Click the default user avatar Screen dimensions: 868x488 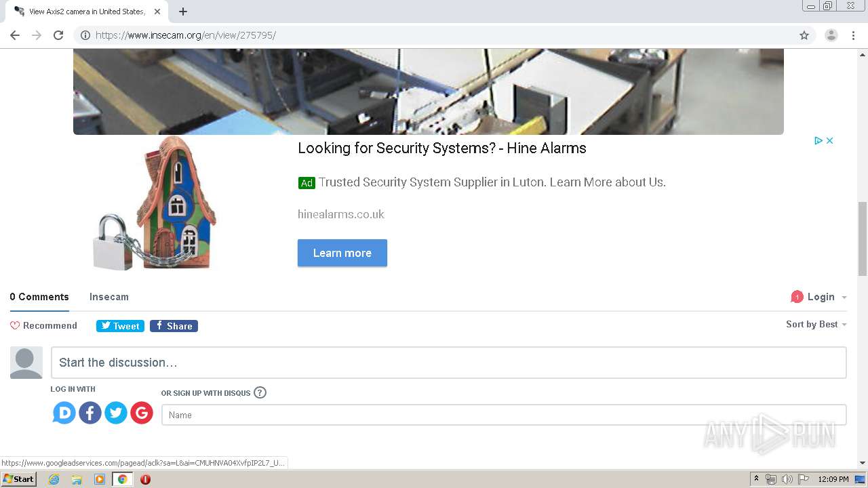click(26, 363)
